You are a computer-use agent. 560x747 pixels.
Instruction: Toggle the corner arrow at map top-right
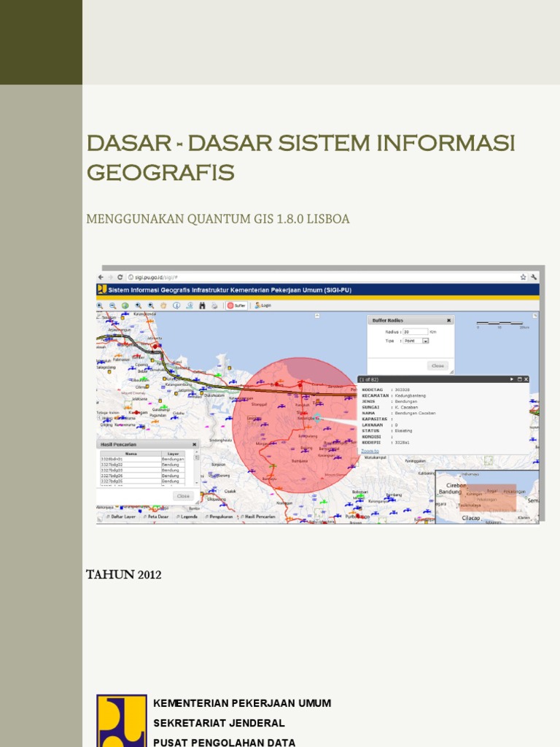tap(535, 315)
